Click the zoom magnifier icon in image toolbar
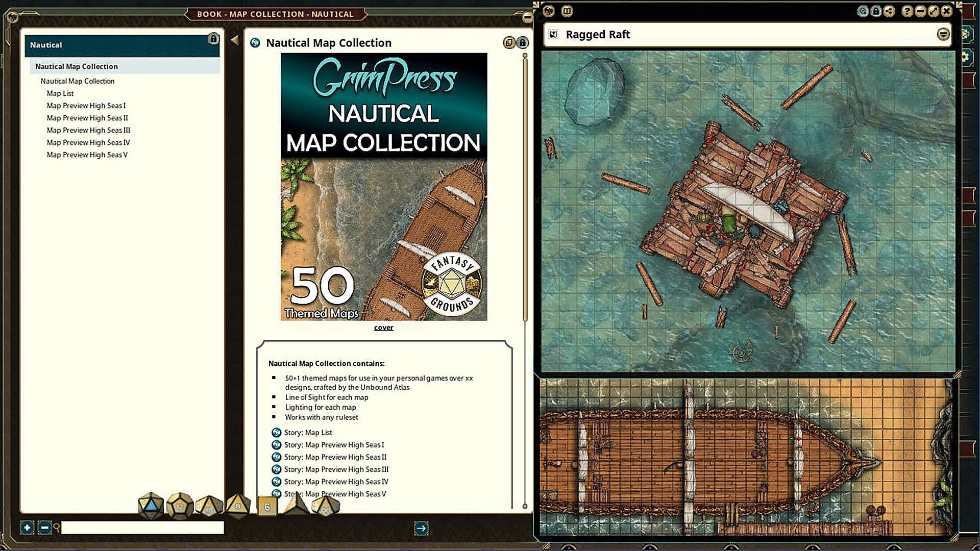 (863, 11)
